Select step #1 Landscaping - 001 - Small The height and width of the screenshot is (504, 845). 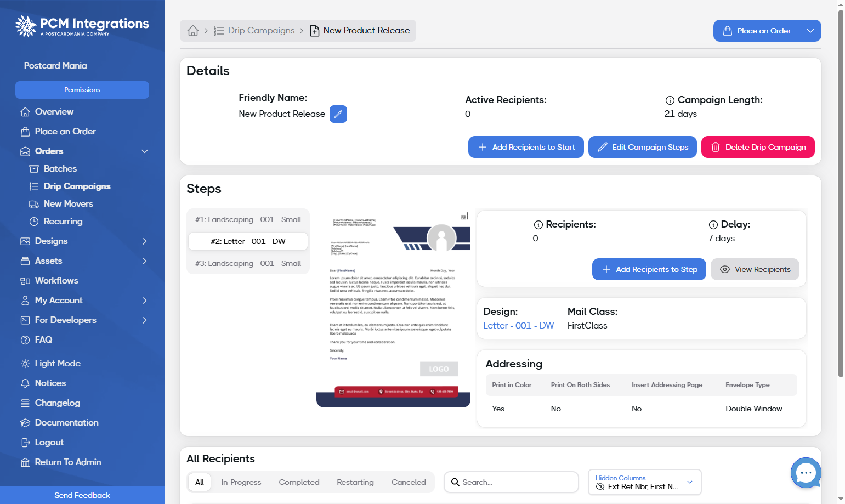pyautogui.click(x=248, y=219)
